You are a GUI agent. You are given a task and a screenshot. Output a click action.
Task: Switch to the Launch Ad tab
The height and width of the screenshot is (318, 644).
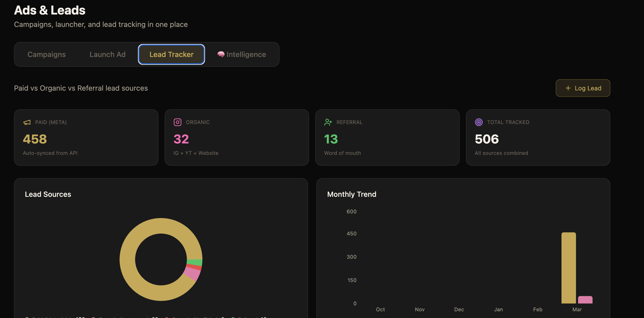(x=107, y=54)
